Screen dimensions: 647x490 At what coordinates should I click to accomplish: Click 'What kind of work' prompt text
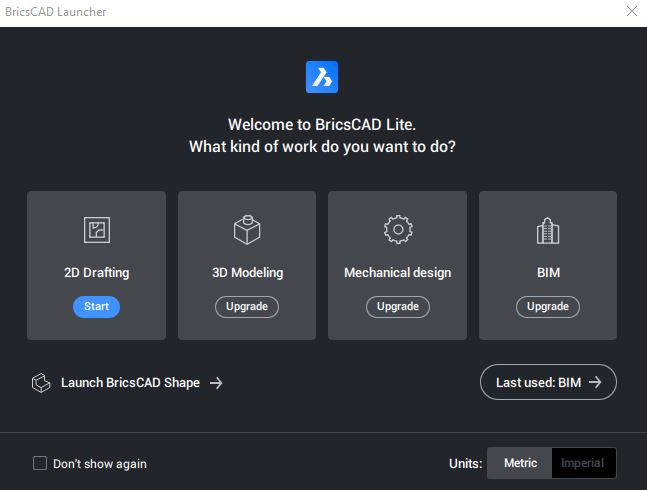point(322,146)
